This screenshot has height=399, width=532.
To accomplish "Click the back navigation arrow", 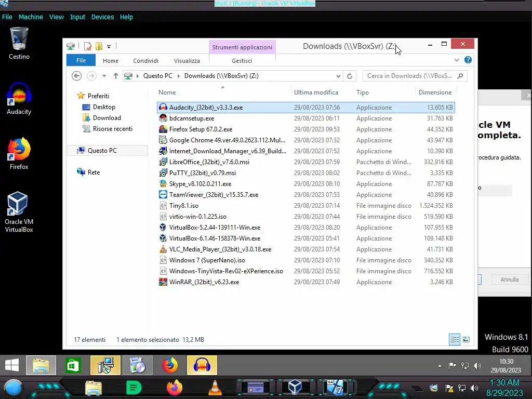I will [x=77, y=76].
